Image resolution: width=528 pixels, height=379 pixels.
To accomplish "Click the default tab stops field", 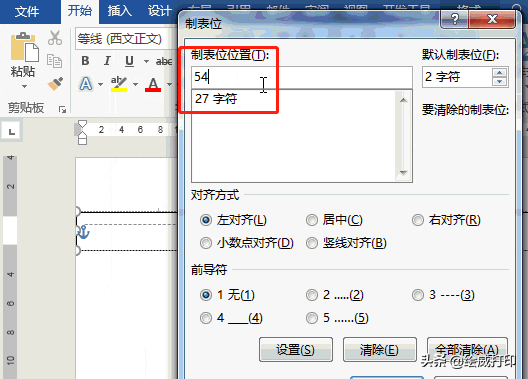I will click(457, 77).
